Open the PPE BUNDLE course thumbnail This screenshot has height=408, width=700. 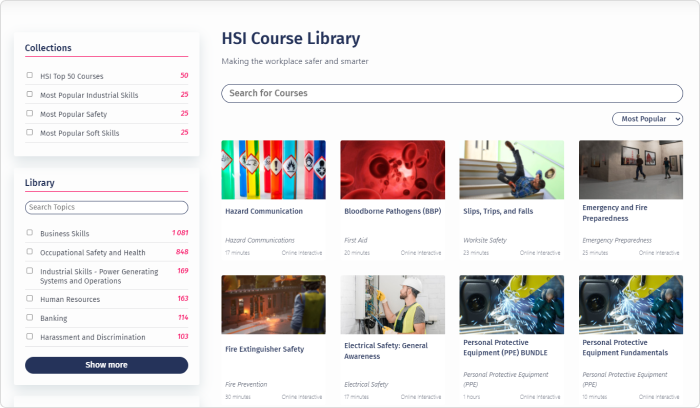pyautogui.click(x=512, y=305)
